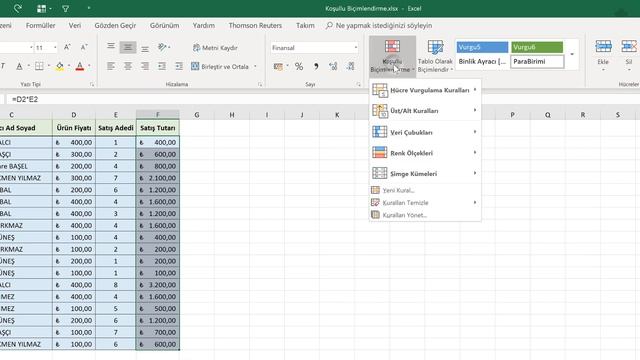
Task: Click the Satış Tutarı header cell
Action: [158, 128]
